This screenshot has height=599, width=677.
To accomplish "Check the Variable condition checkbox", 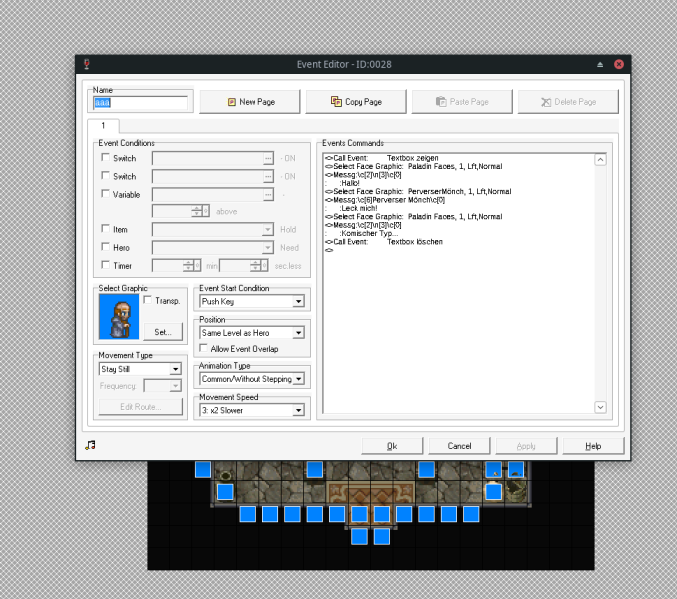I will pos(106,194).
